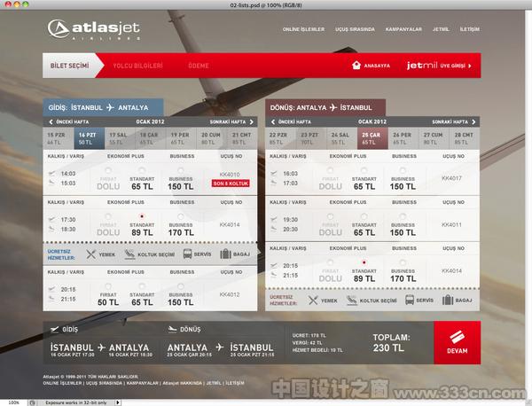532x406 pixels.
Task: Switch to the Yolcu Bilgileri step
Action: (137, 66)
